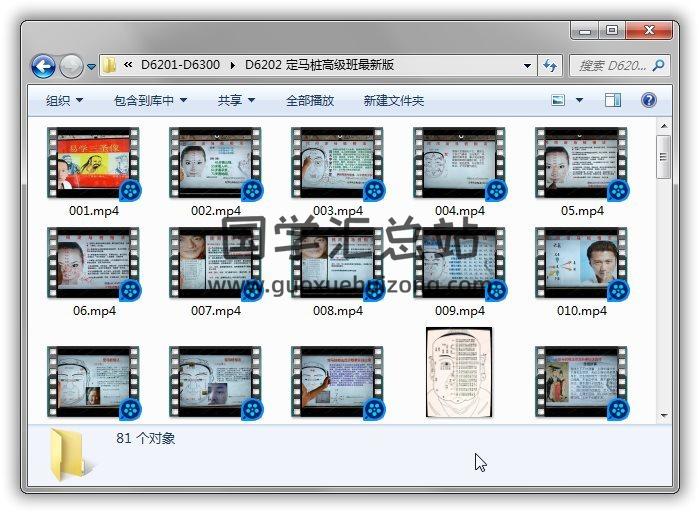Click the 全部播放 button
This screenshot has height=514, width=700.
pos(310,100)
